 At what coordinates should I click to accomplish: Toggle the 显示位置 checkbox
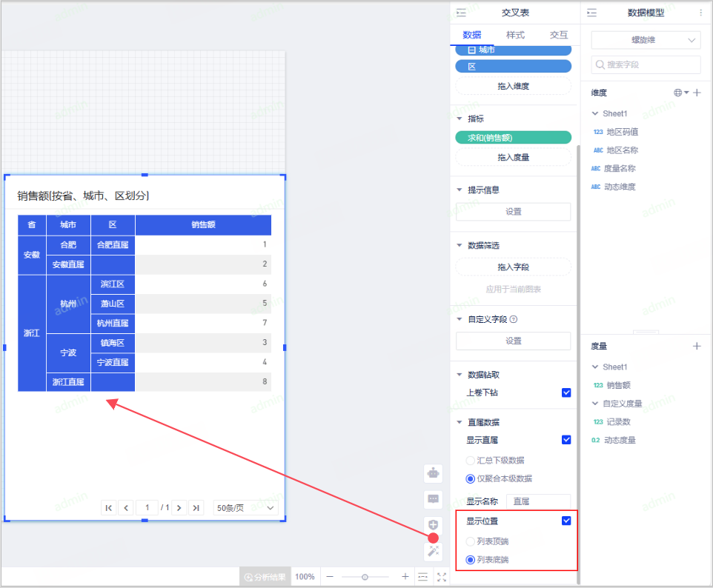coord(566,521)
